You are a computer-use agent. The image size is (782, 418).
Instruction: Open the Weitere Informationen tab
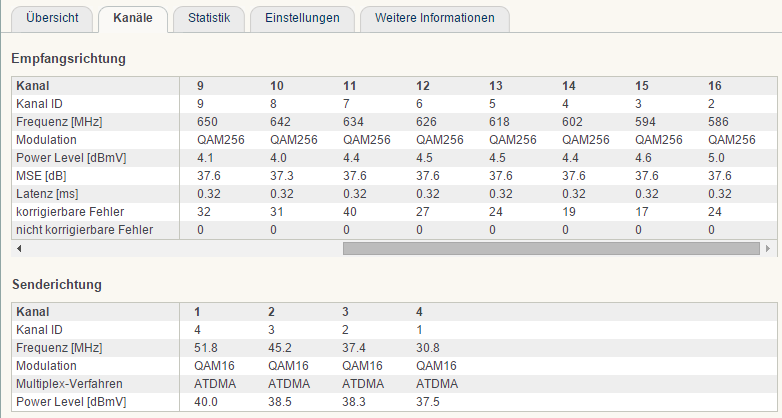point(434,19)
